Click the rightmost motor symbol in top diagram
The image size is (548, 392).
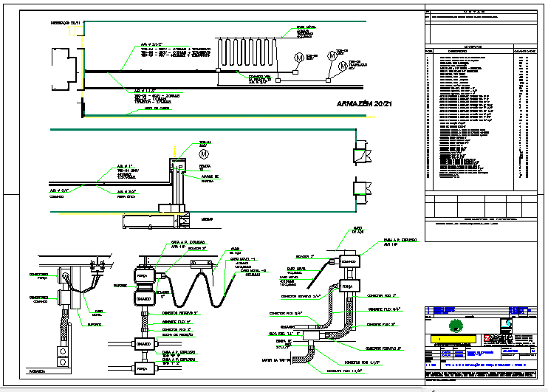pos(343,67)
